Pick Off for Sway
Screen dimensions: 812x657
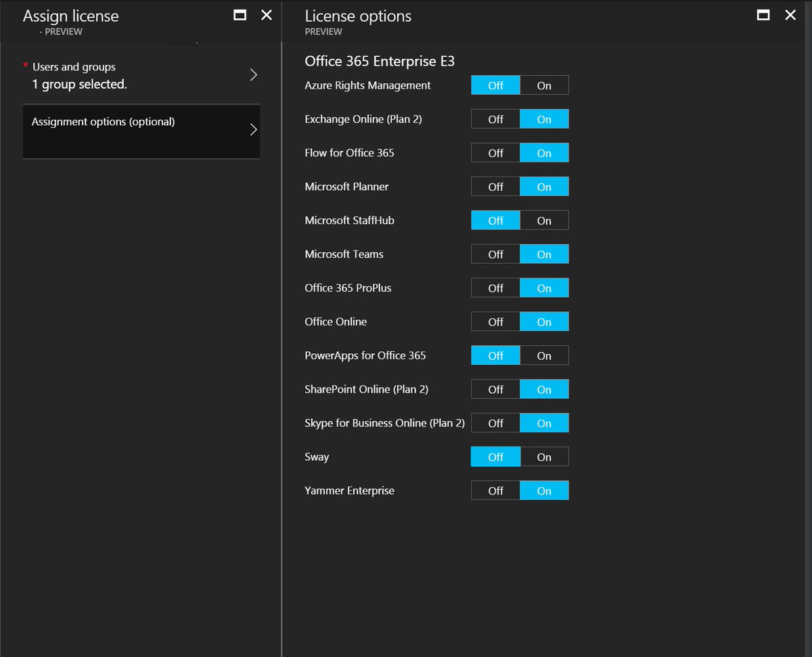(495, 457)
